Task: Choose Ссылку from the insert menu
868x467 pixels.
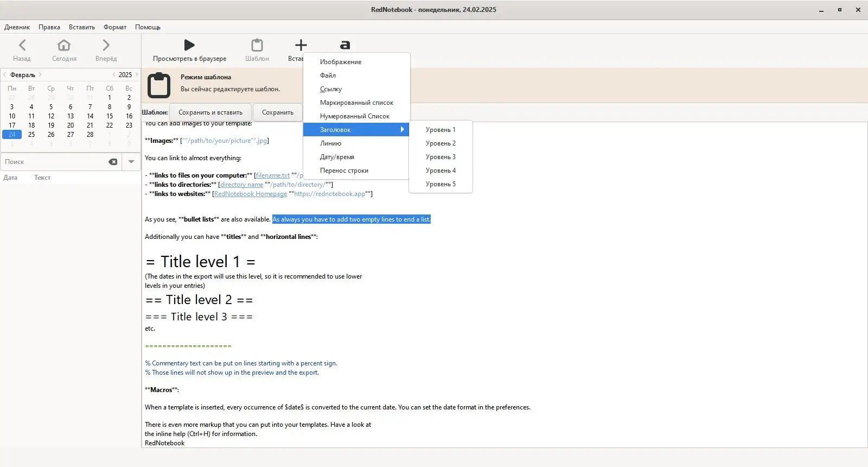Action: (x=356, y=89)
